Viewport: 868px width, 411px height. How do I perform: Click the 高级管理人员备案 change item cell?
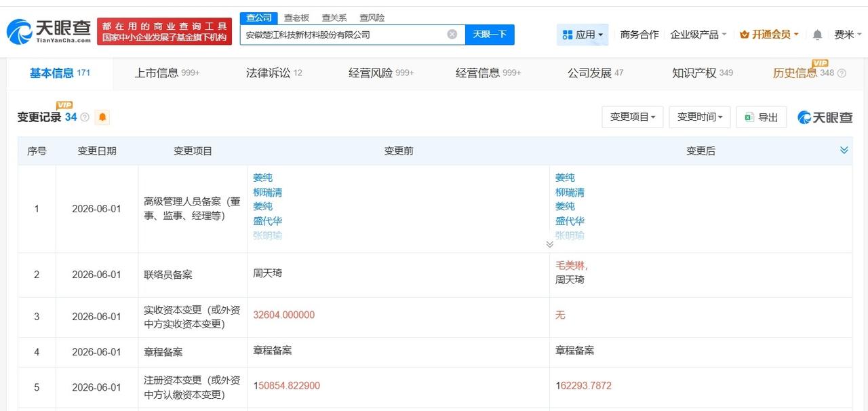click(193, 209)
